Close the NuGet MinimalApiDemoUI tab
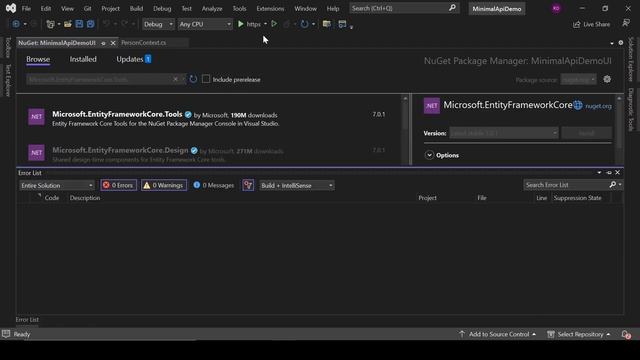This screenshot has width=640, height=360. [x=113, y=43]
